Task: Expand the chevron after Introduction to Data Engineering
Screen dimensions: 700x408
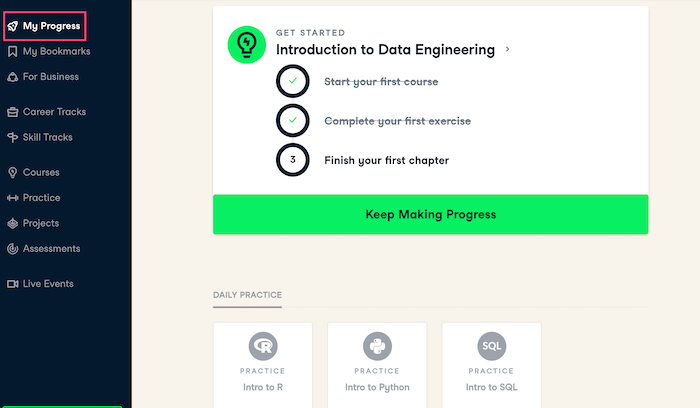Action: 507,49
